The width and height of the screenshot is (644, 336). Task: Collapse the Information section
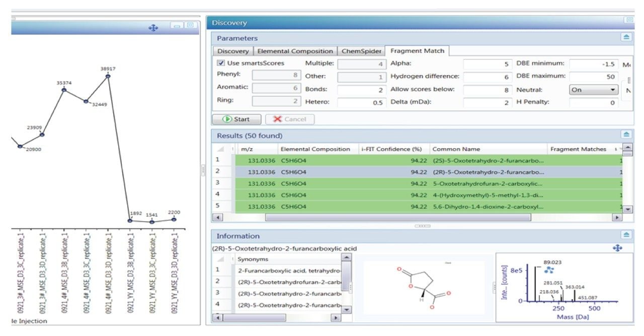pyautogui.click(x=626, y=235)
